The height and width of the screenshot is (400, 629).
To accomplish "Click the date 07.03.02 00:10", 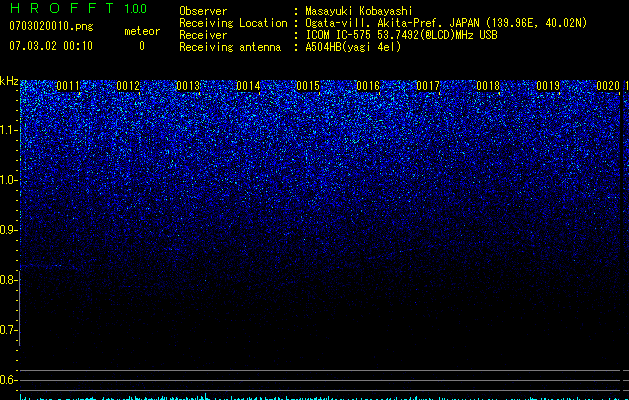I will coord(51,46).
